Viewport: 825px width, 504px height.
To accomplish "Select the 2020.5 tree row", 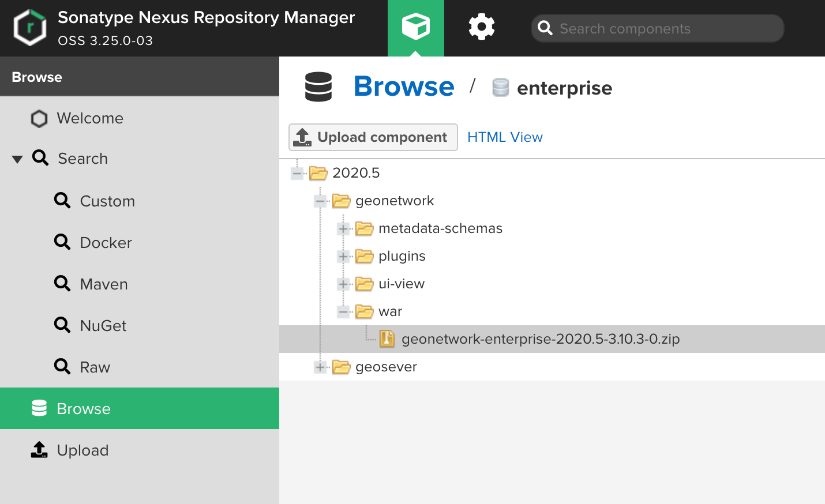I will (552, 173).
